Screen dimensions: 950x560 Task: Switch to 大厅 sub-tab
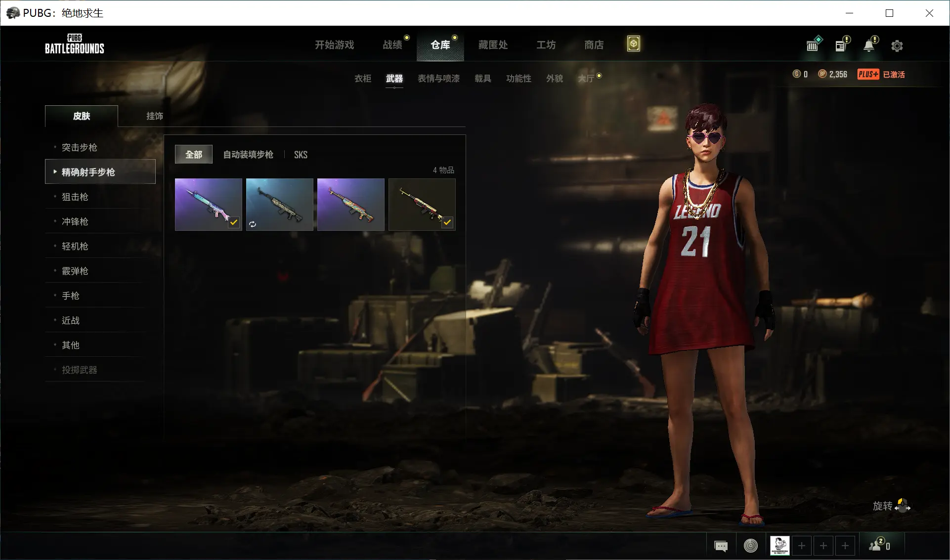coord(586,78)
